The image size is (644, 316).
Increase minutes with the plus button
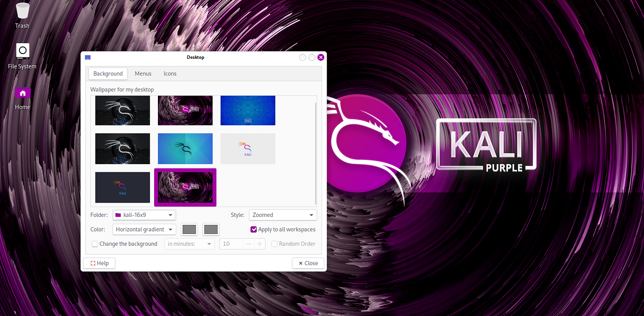pyautogui.click(x=260, y=244)
